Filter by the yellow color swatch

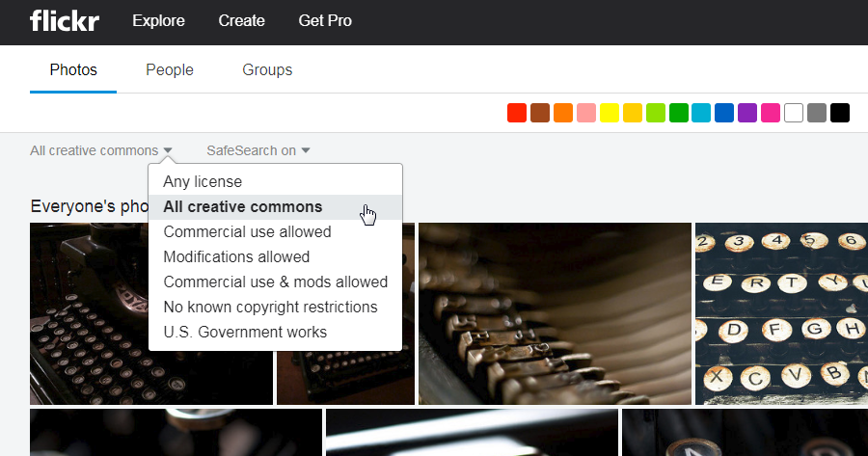tap(610, 113)
